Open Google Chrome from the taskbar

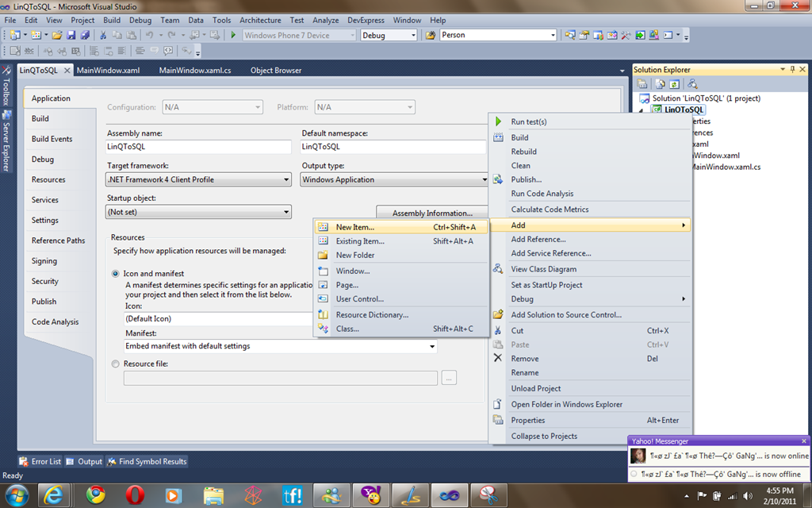point(96,495)
